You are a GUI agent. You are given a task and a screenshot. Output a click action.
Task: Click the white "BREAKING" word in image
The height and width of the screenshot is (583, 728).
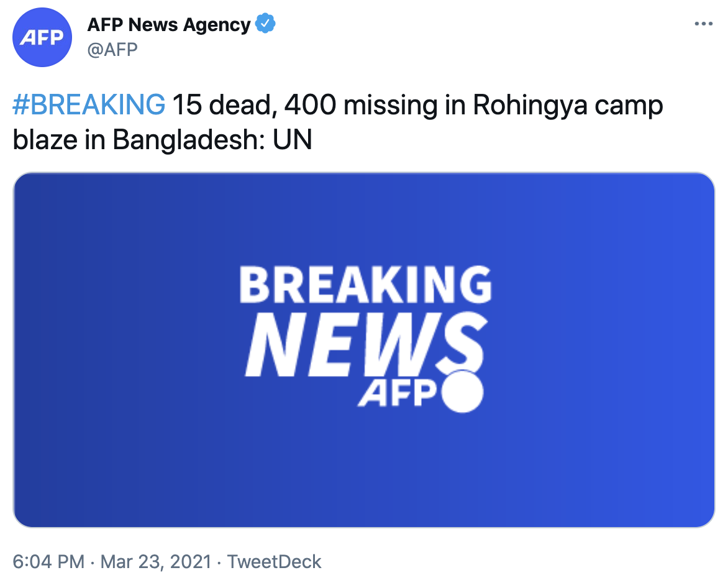[365, 285]
